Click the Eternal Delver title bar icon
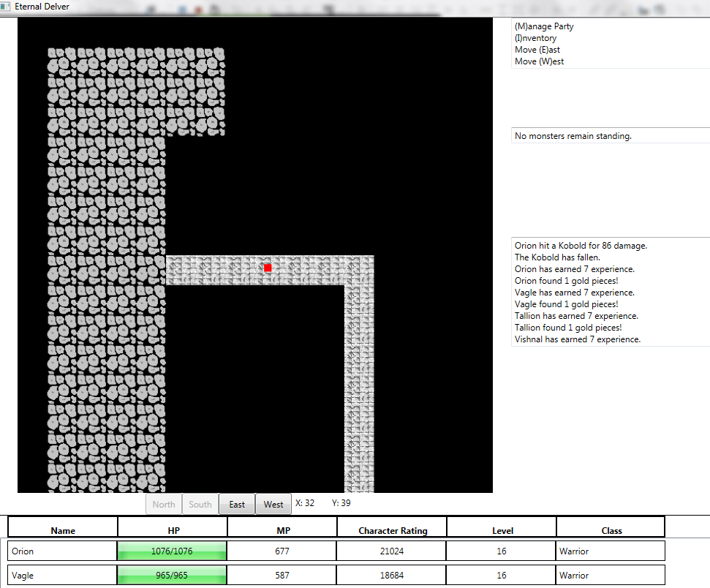This screenshot has height=588, width=710. click(x=6, y=7)
